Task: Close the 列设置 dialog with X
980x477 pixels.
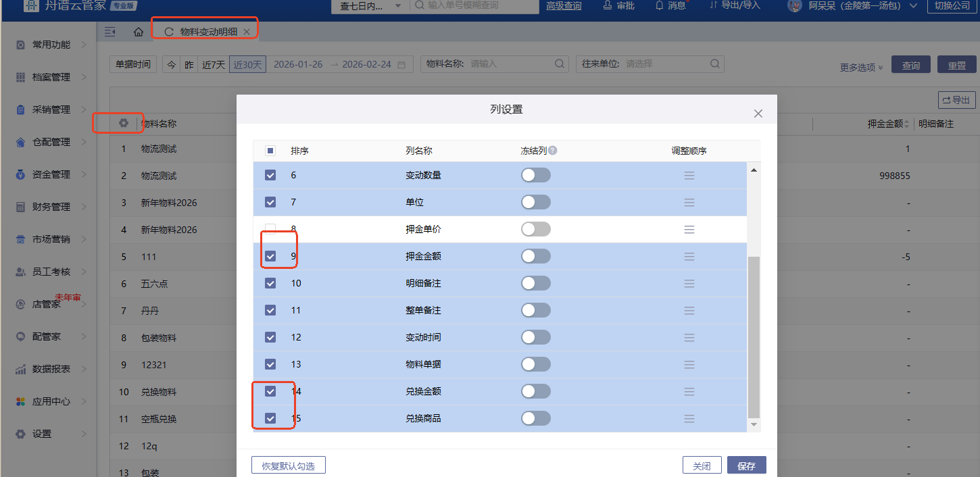Action: point(758,114)
